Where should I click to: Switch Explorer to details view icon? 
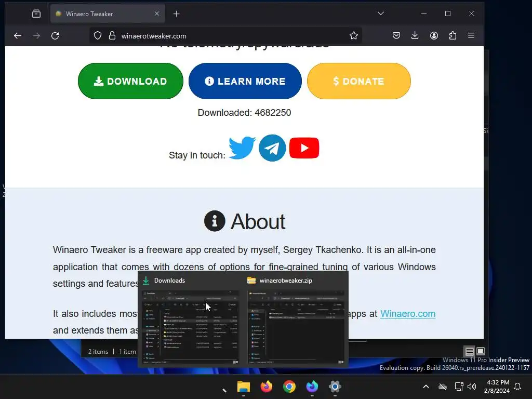point(469,351)
